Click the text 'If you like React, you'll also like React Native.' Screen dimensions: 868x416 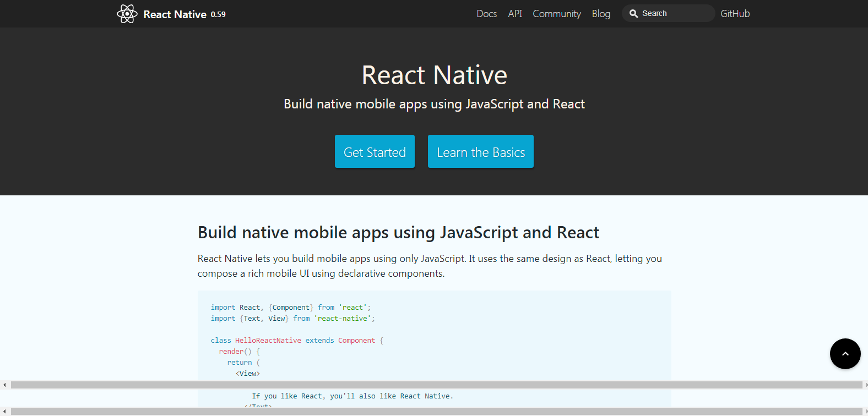coord(352,396)
